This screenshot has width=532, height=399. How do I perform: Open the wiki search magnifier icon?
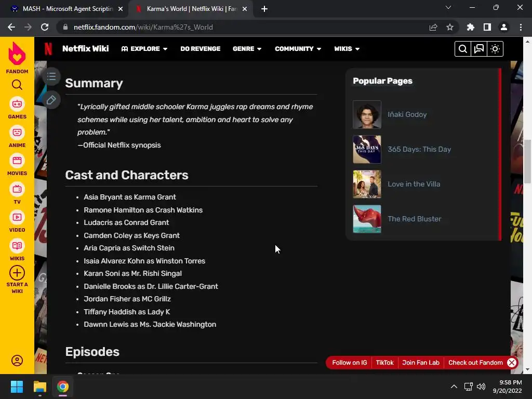click(x=462, y=49)
